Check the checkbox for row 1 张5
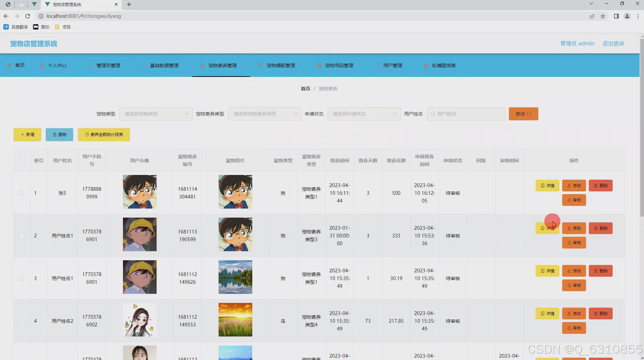644x360 pixels. 22,193
